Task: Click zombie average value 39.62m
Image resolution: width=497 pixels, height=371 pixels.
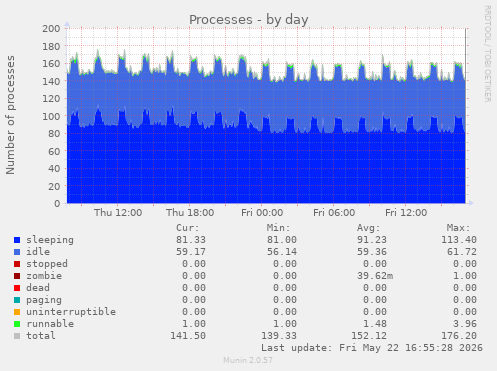Action: (x=375, y=276)
